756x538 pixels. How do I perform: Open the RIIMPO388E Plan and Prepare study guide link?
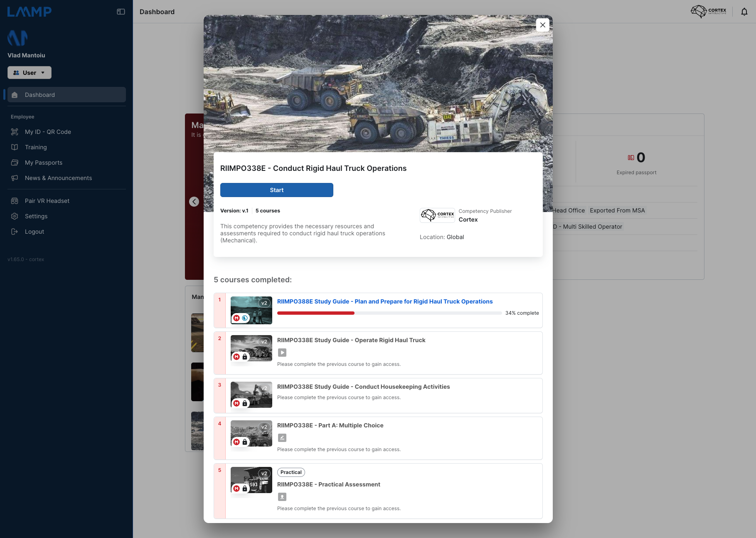385,301
